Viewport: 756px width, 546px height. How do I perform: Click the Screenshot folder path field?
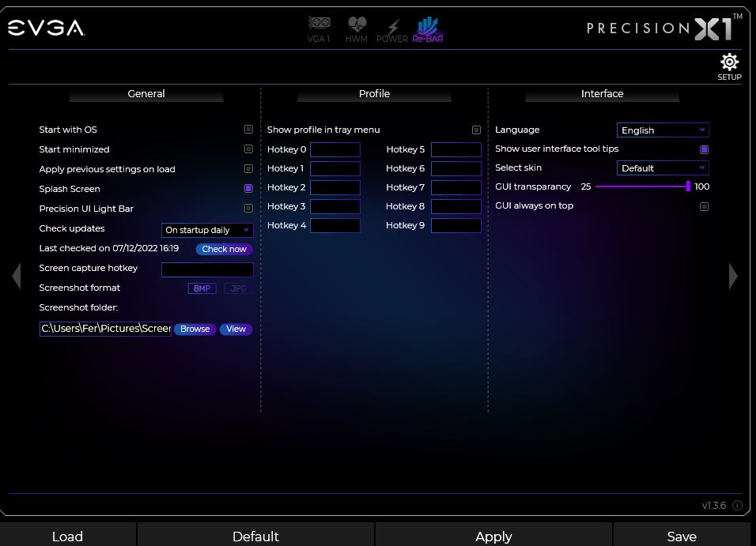(106, 329)
